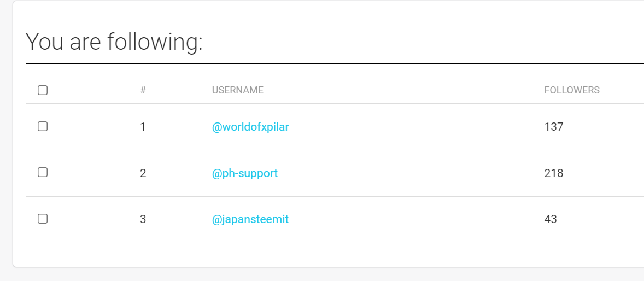Click row number 2 in the table
The width and height of the screenshot is (644, 281).
tap(143, 173)
